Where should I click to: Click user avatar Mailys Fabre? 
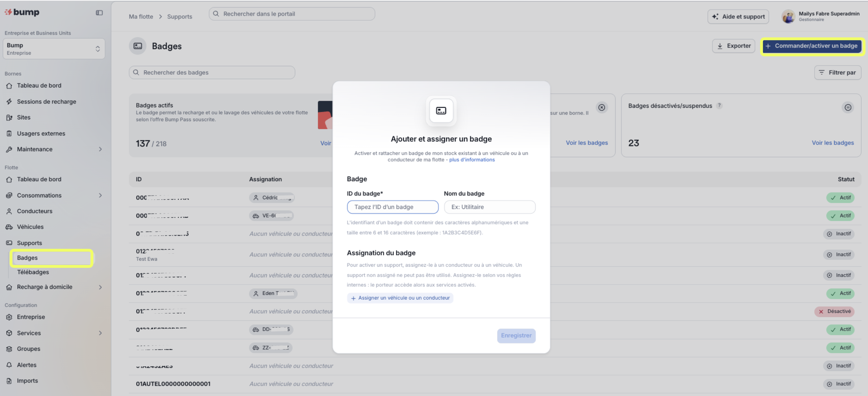point(788,16)
